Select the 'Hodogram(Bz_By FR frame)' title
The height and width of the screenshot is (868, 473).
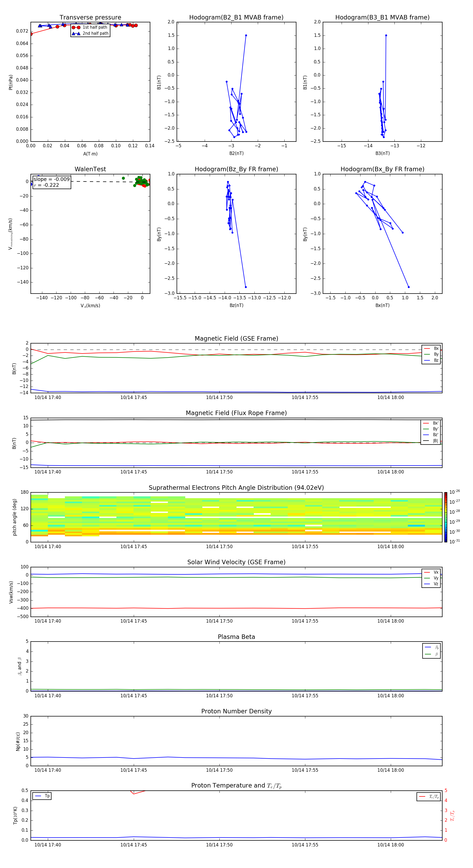pos(236,169)
